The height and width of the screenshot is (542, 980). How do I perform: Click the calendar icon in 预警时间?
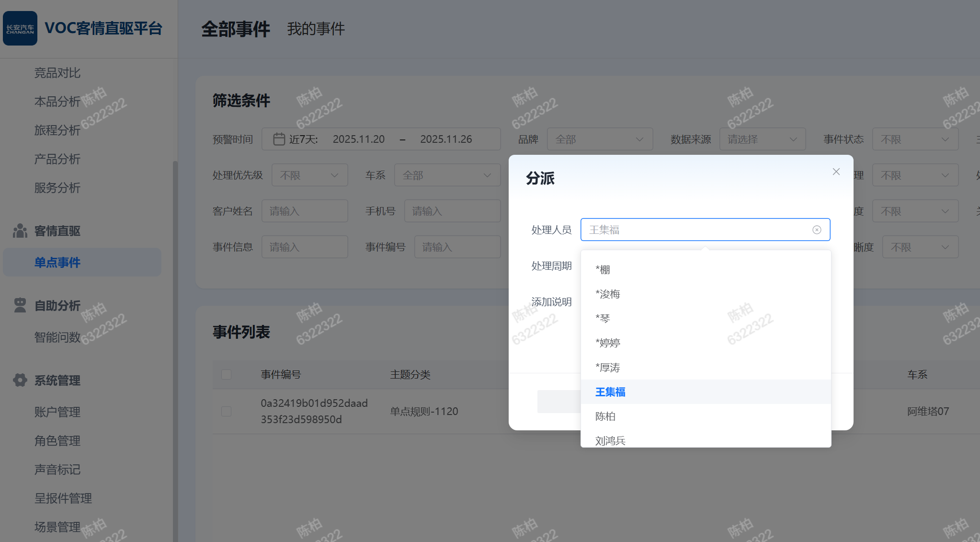279,139
